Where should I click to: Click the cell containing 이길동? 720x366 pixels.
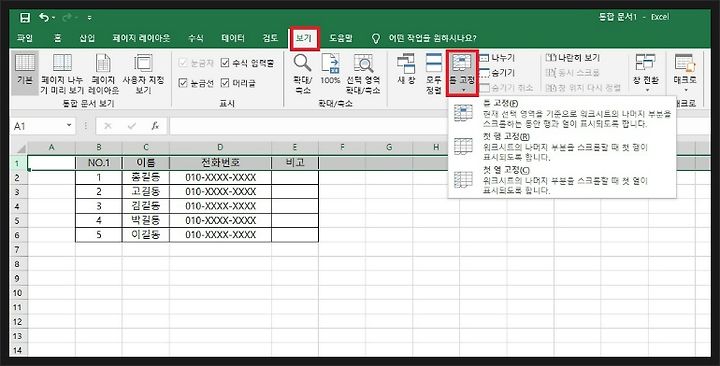click(x=146, y=235)
